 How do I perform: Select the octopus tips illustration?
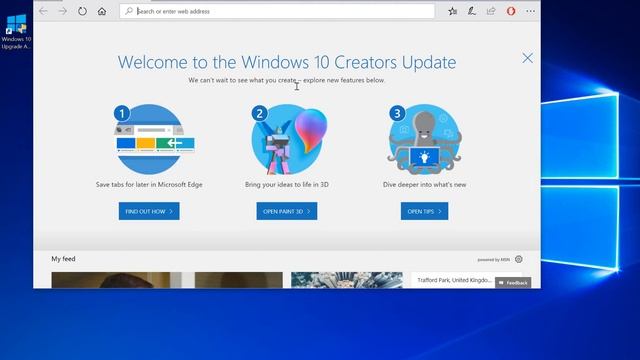424,139
